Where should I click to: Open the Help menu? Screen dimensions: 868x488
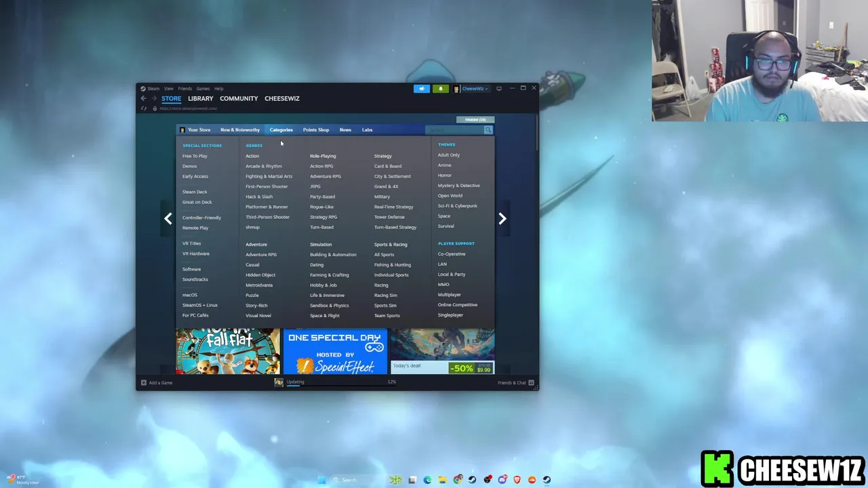pos(218,89)
